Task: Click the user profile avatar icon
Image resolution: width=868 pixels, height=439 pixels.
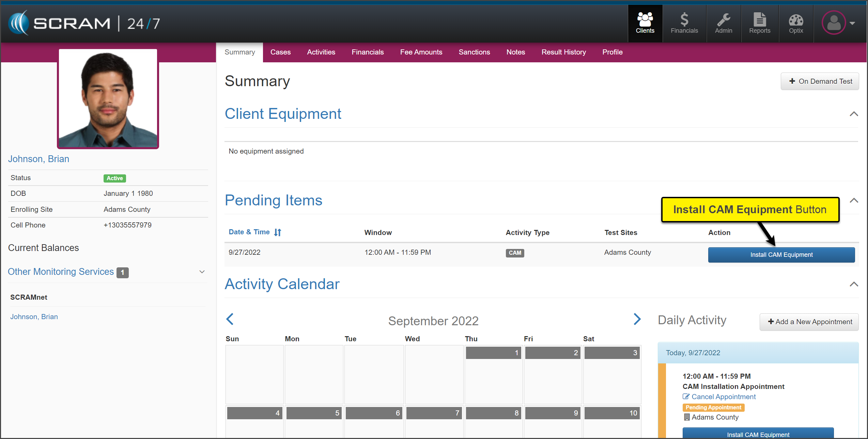Action: (x=834, y=23)
